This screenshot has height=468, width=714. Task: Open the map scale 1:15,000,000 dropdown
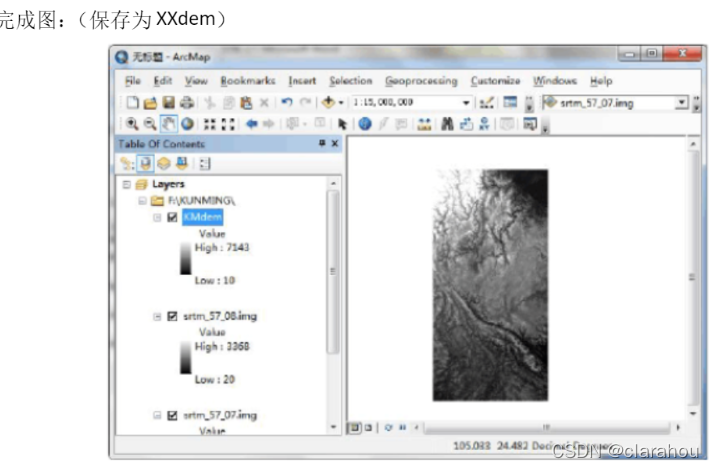[466, 103]
